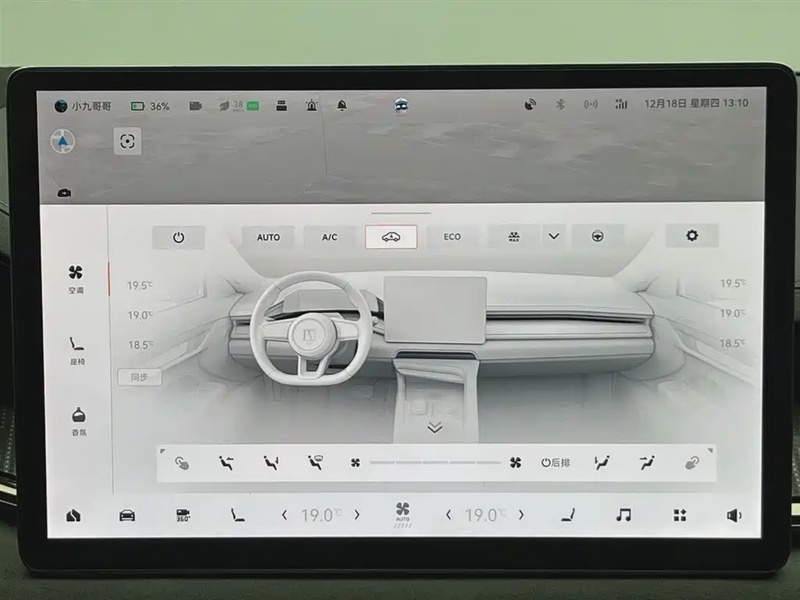This screenshot has width=800, height=600.
Task: Open the 360° camera view
Action: (183, 515)
